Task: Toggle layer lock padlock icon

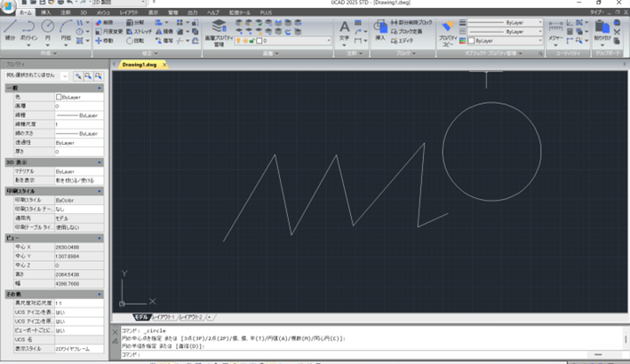Action: tap(252, 41)
